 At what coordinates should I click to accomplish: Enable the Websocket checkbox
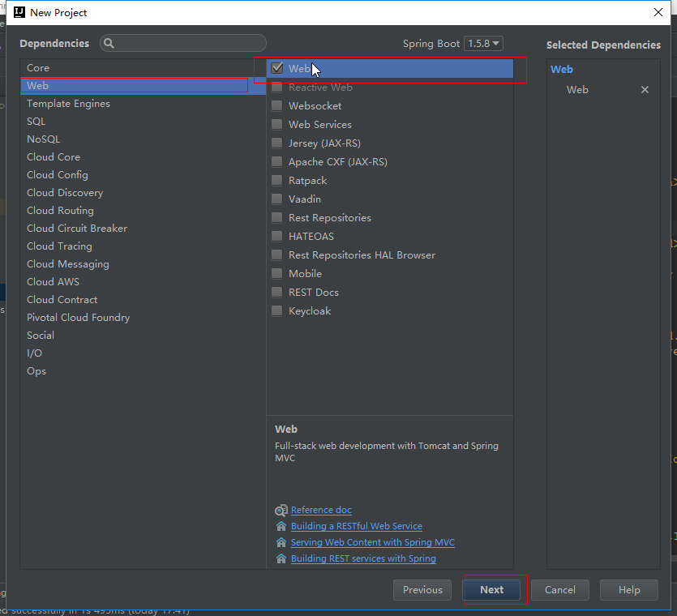coord(276,105)
